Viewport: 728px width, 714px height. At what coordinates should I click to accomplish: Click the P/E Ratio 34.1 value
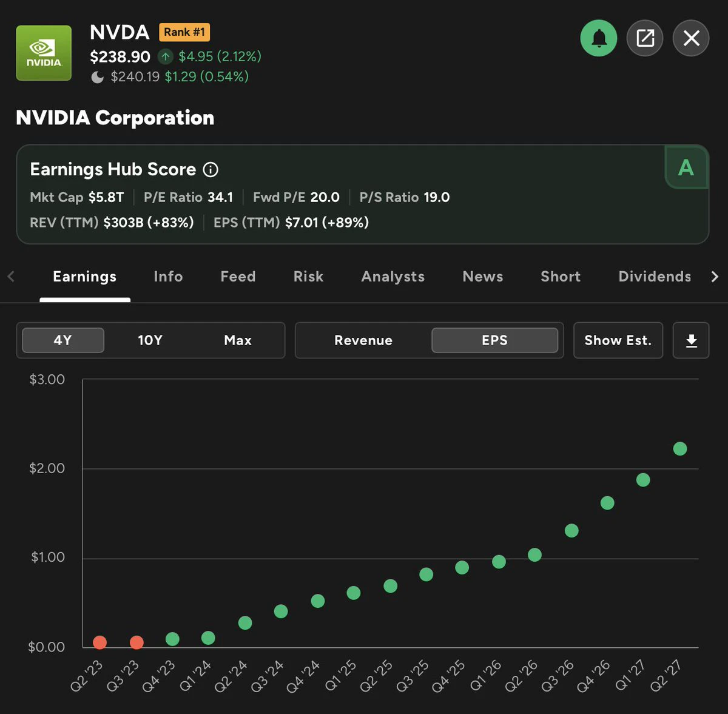point(188,197)
